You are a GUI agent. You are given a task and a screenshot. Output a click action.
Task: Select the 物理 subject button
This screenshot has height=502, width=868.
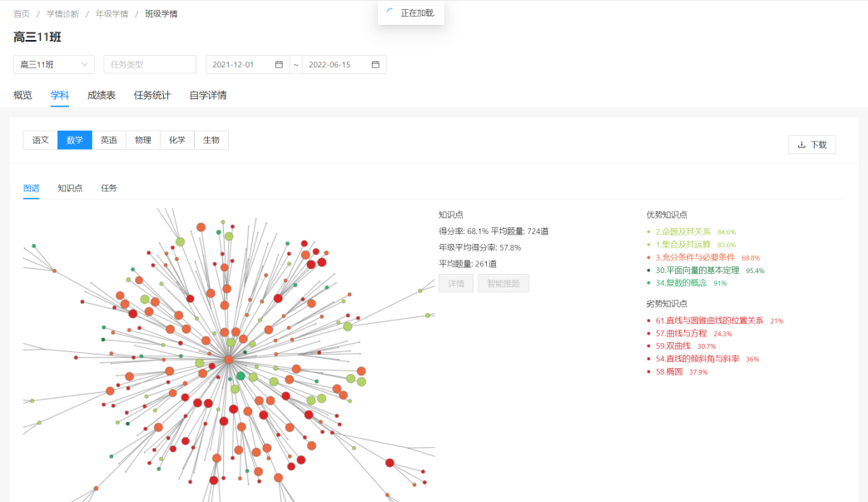point(143,140)
